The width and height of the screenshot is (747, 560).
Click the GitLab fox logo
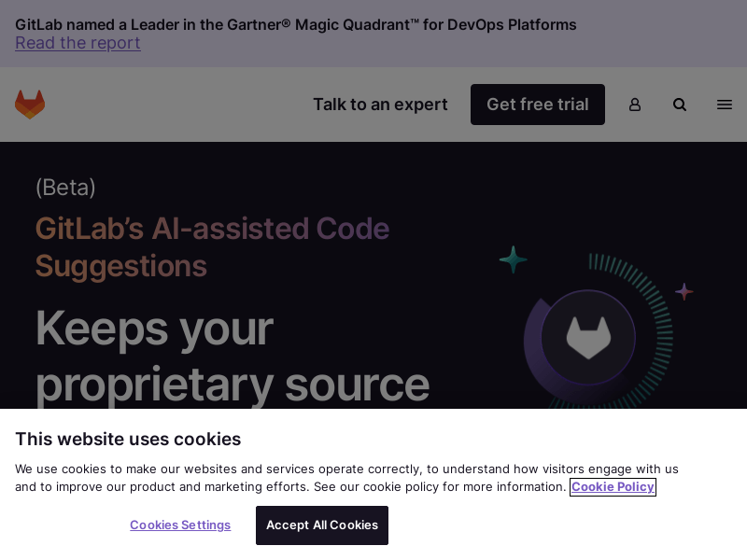point(29,104)
